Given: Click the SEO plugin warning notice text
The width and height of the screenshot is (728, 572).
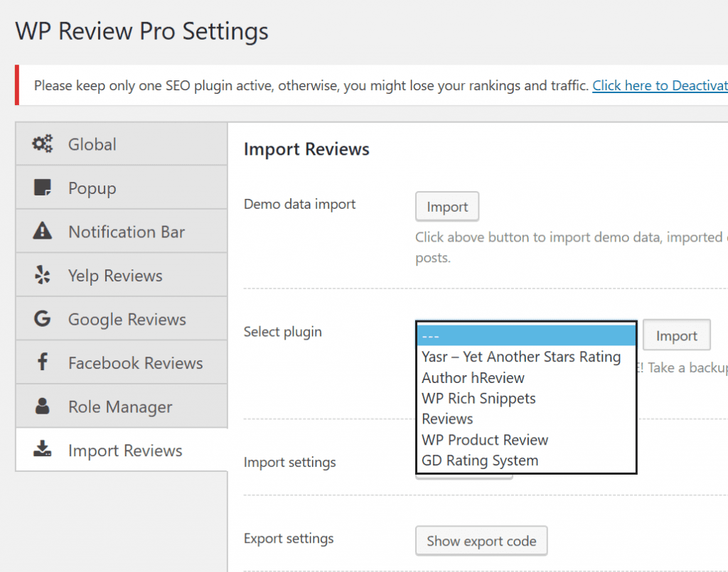Looking at the screenshot, I should pos(311,85).
